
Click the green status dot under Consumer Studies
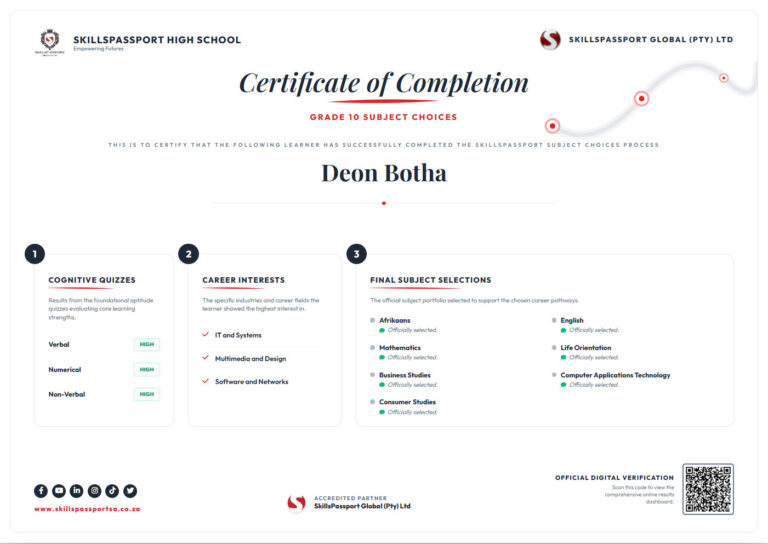point(382,412)
